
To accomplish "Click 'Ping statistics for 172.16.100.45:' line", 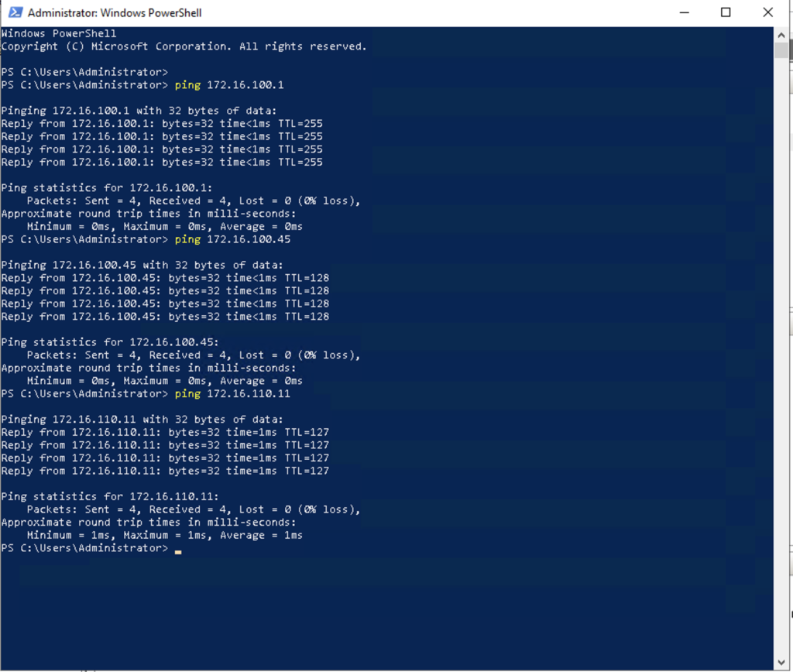I will click(x=110, y=342).
